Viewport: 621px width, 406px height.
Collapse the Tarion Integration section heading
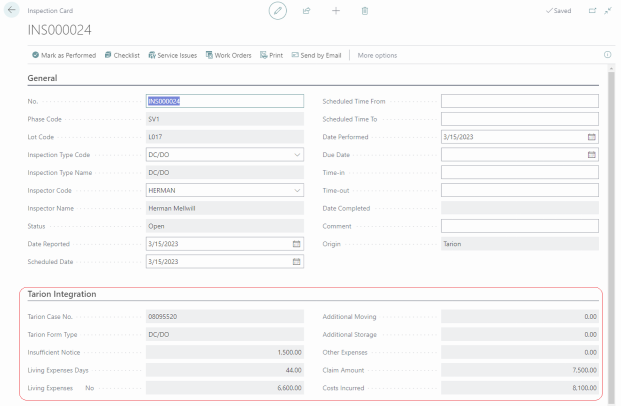click(x=62, y=294)
